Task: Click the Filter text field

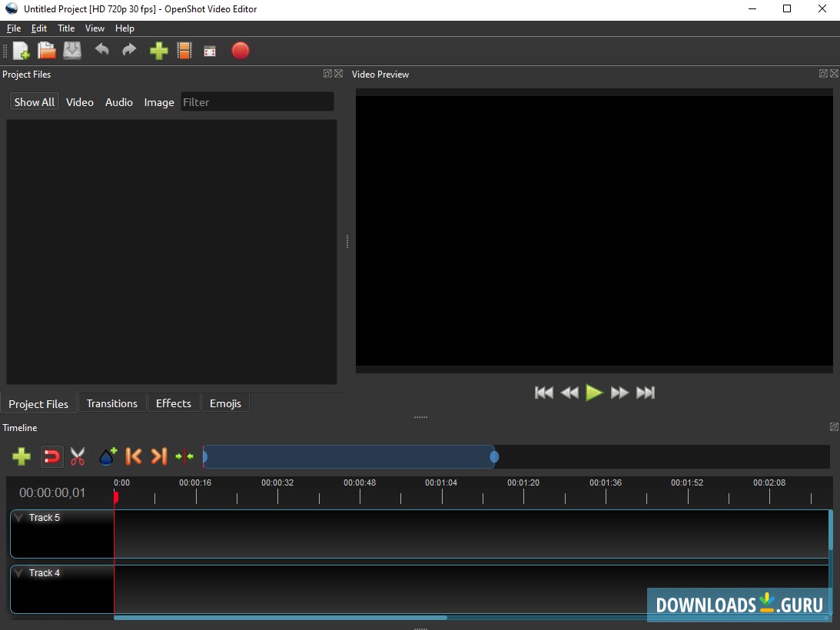Action: click(x=257, y=102)
